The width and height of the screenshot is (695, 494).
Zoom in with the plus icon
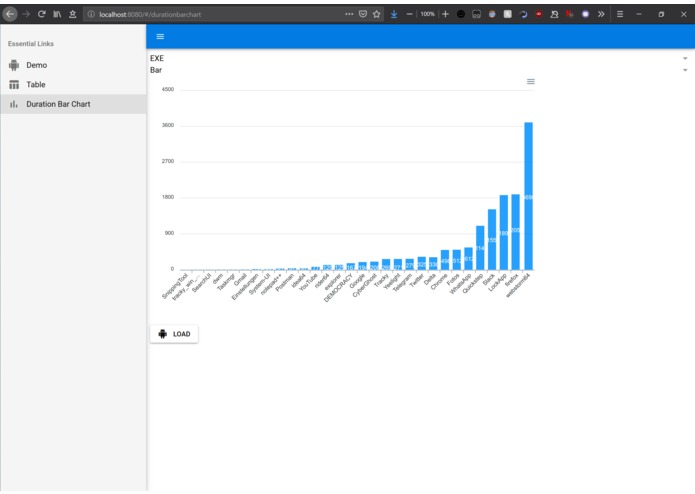coord(445,14)
